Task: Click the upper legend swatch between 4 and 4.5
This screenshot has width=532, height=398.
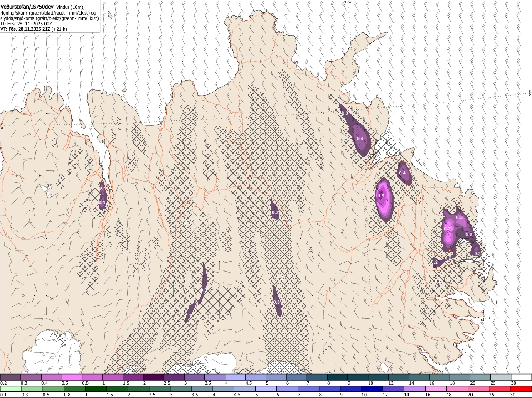Action: [235, 377]
